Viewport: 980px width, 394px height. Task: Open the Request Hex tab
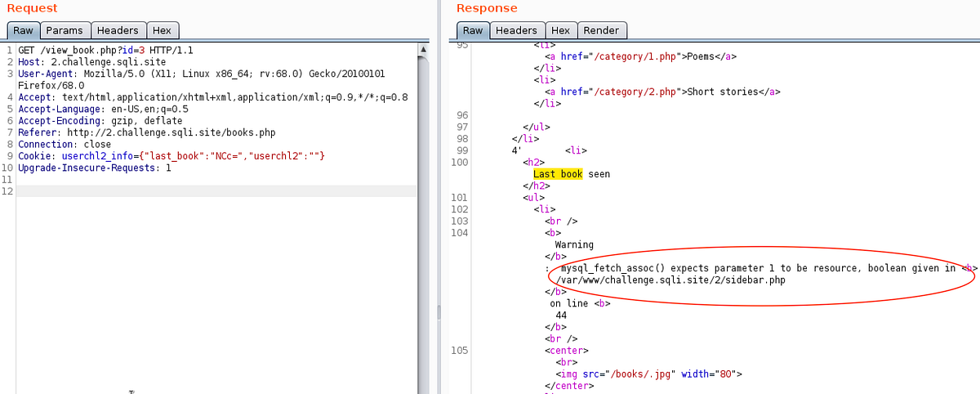tap(162, 30)
